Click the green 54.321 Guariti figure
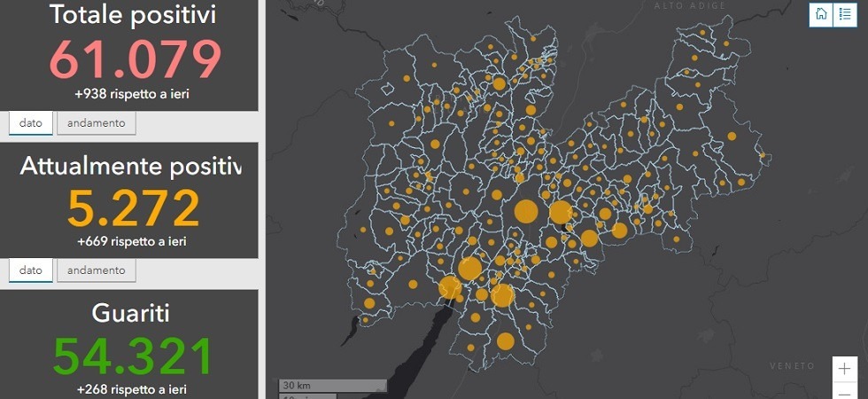Image resolution: width=868 pixels, height=399 pixels. pos(134,356)
